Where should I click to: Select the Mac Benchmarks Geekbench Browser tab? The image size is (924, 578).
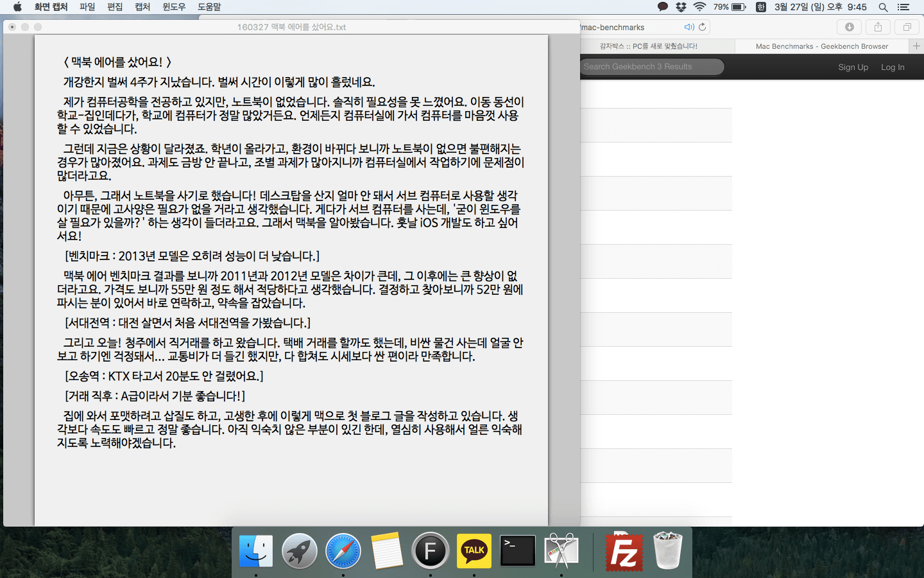tap(821, 46)
